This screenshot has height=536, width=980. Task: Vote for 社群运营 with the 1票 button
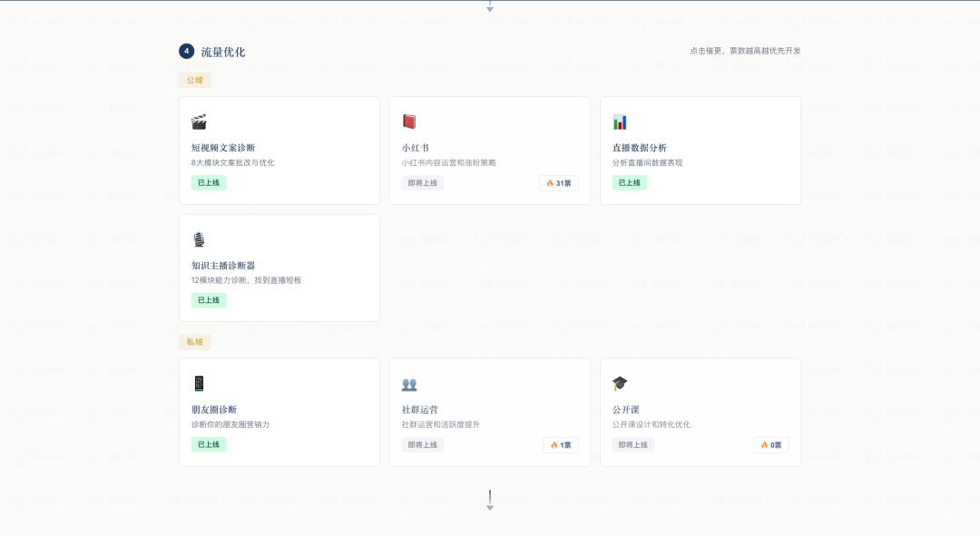(x=561, y=444)
